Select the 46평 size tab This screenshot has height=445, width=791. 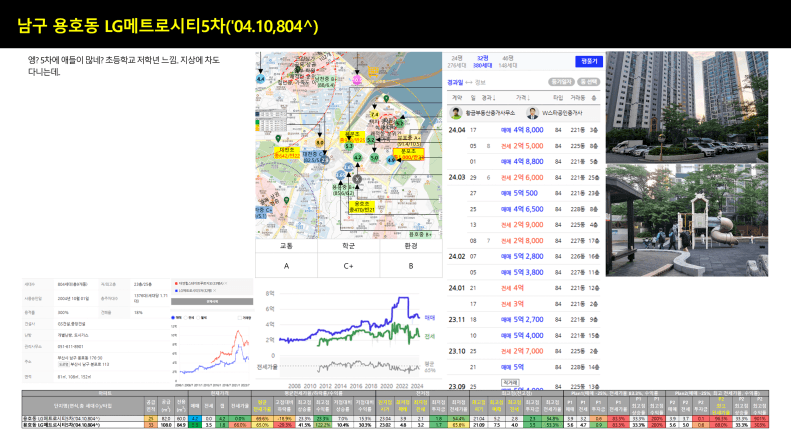[x=507, y=62]
